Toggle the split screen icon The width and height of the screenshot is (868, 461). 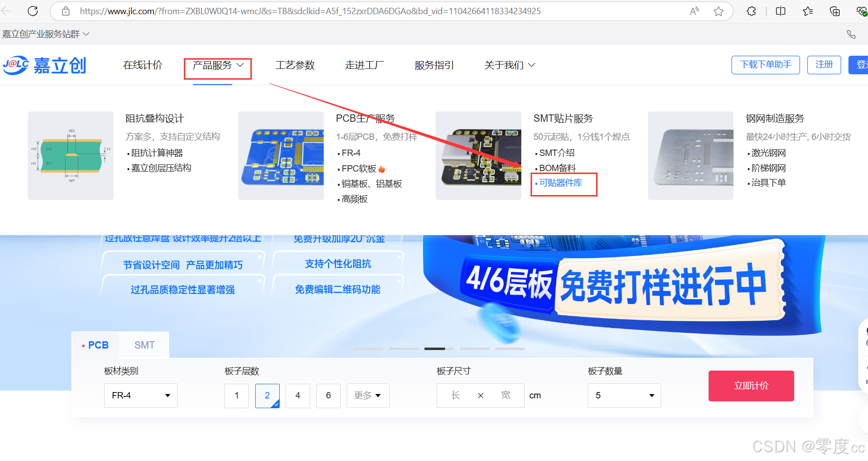tap(780, 11)
